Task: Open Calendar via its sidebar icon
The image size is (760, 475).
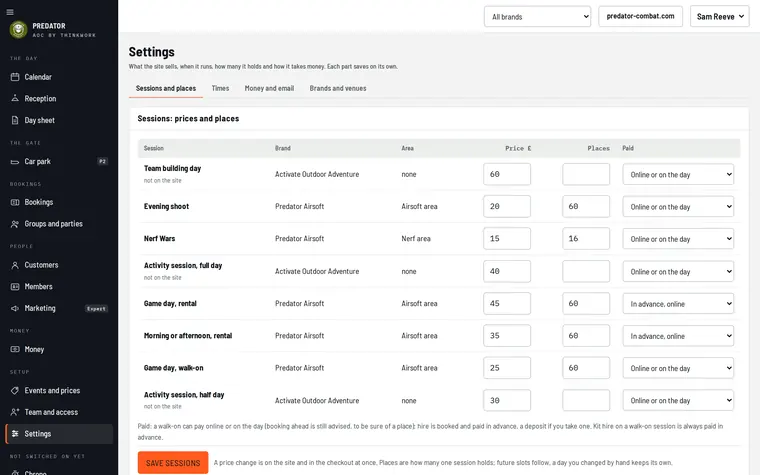Action: pos(15,77)
